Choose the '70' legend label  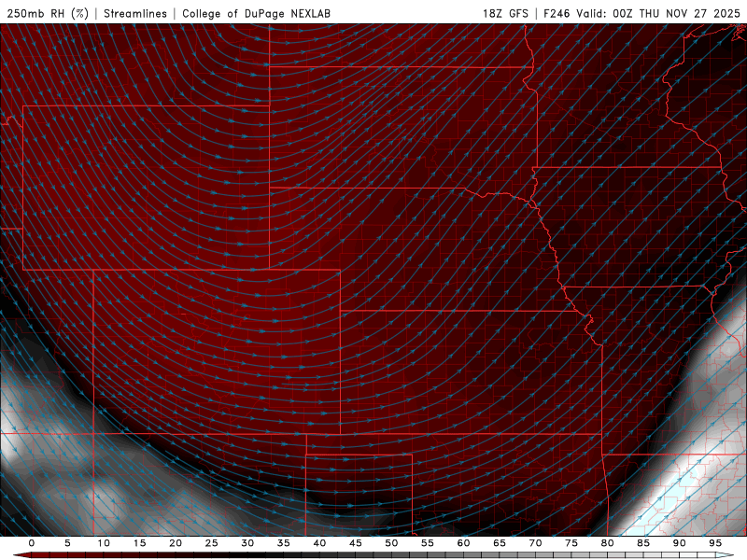[x=535, y=543]
